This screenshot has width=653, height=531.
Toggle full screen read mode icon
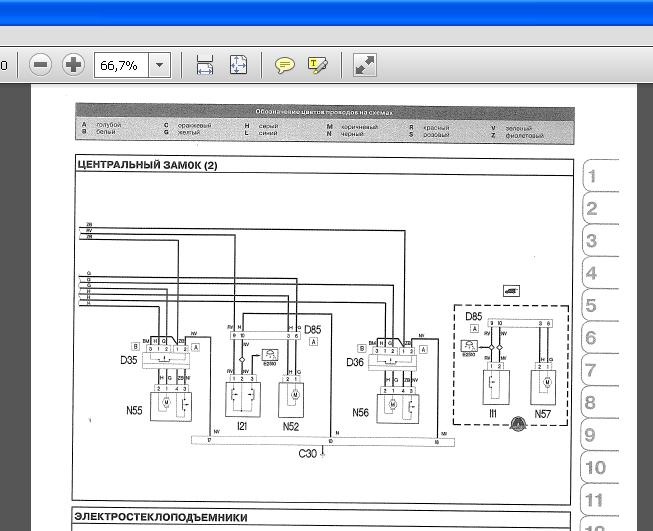point(365,65)
